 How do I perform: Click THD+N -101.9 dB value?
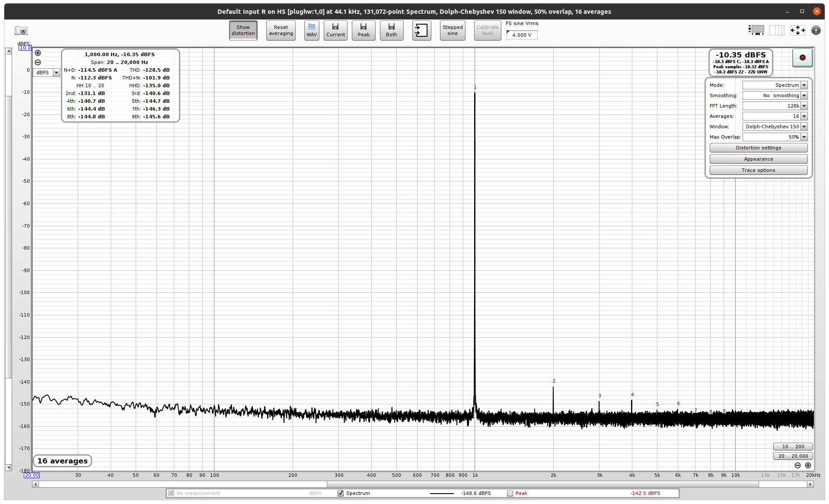pos(156,78)
